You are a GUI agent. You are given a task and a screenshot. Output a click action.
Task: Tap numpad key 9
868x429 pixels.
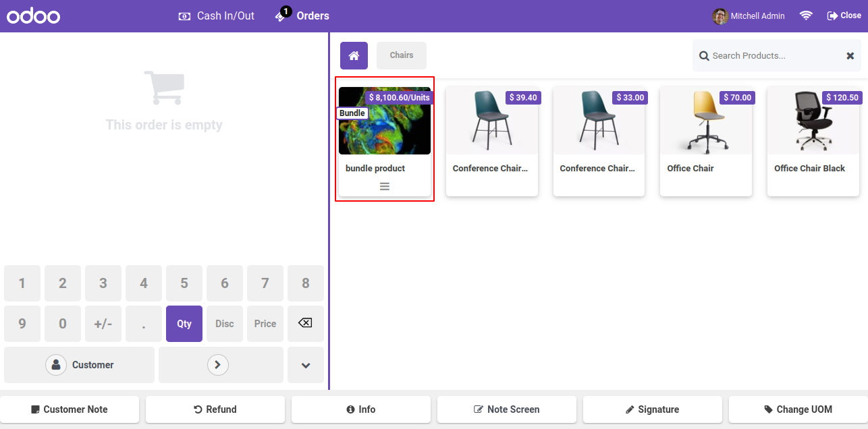coord(22,324)
